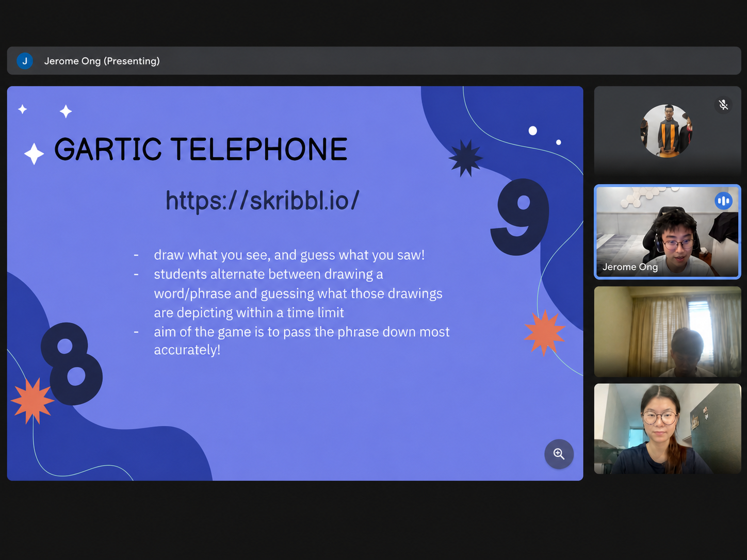Click the magnifier zoom button on slide
The width and height of the screenshot is (747, 560).
[559, 454]
